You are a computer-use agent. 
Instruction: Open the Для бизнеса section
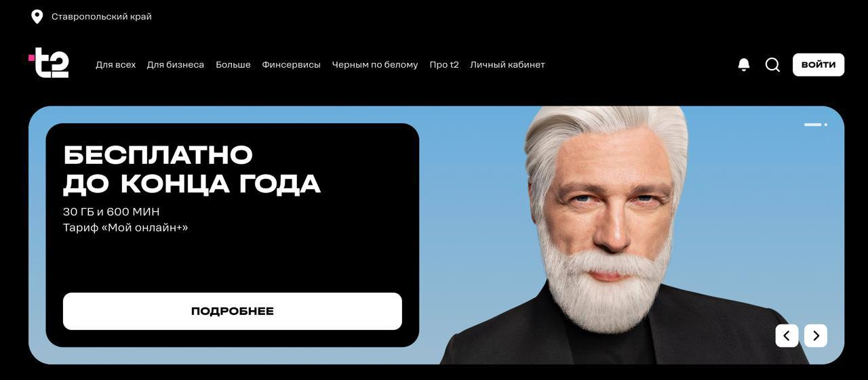pyautogui.click(x=176, y=65)
